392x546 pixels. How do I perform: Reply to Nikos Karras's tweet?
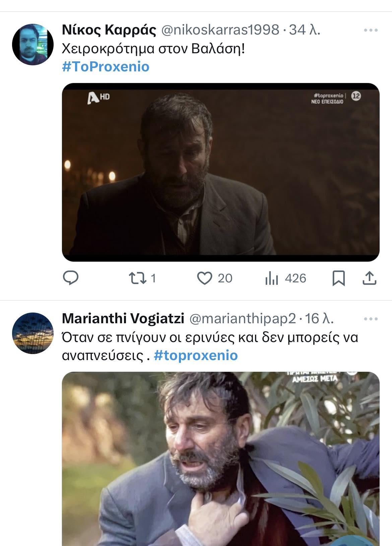[x=71, y=278]
